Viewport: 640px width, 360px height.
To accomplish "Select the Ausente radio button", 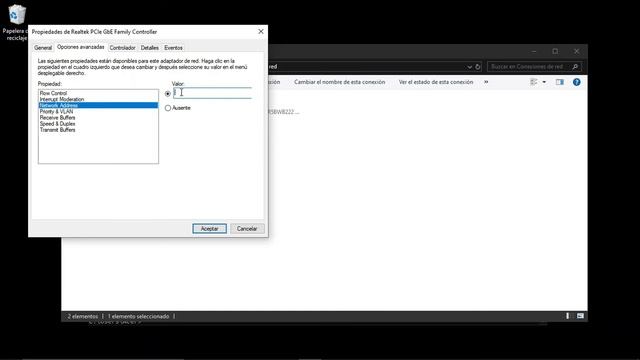I will (x=168, y=108).
